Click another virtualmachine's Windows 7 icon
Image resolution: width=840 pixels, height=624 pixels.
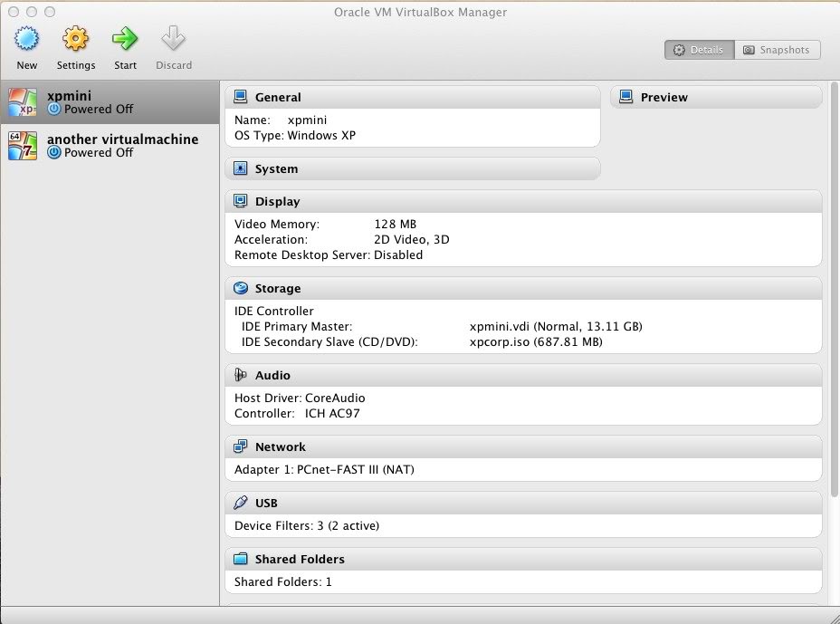click(x=23, y=146)
